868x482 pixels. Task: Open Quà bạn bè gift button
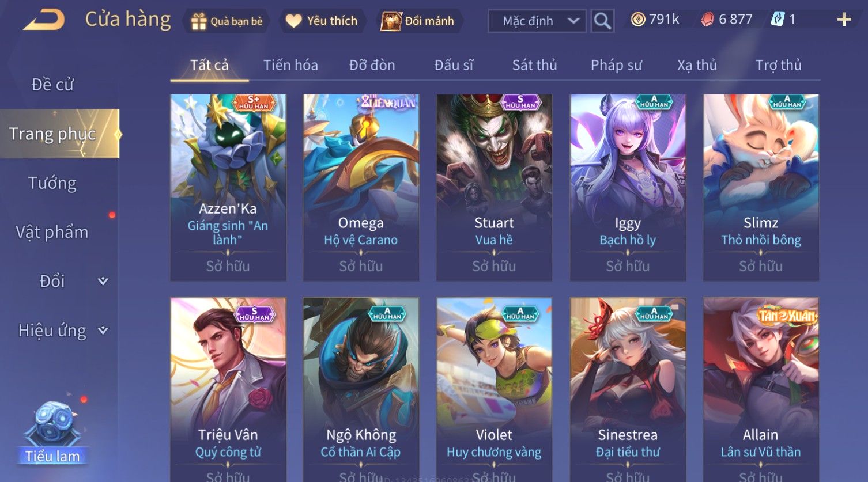(x=227, y=21)
